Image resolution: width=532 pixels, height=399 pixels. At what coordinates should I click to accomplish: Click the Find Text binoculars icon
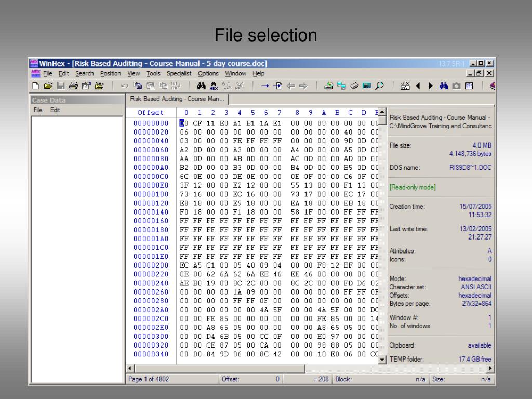coord(201,86)
